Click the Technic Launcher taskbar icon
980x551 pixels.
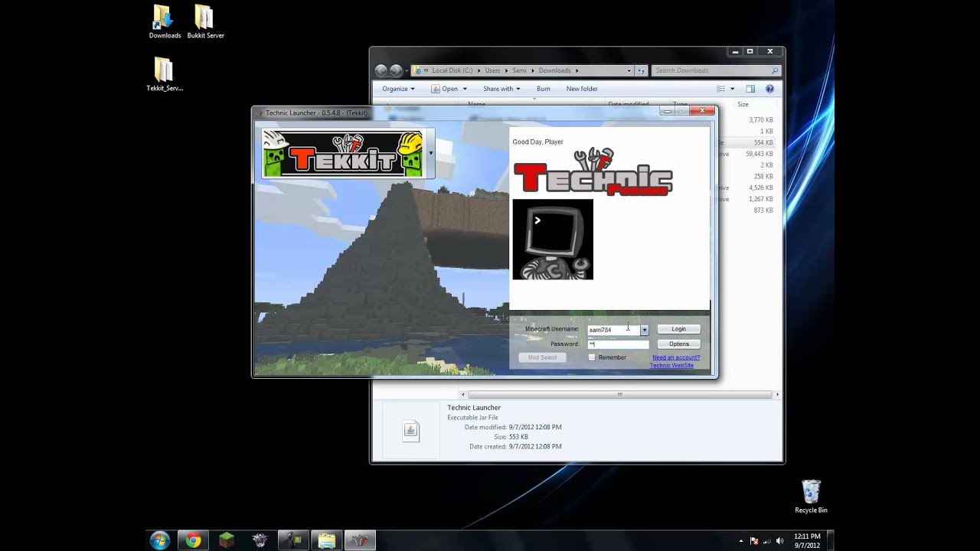coord(360,541)
